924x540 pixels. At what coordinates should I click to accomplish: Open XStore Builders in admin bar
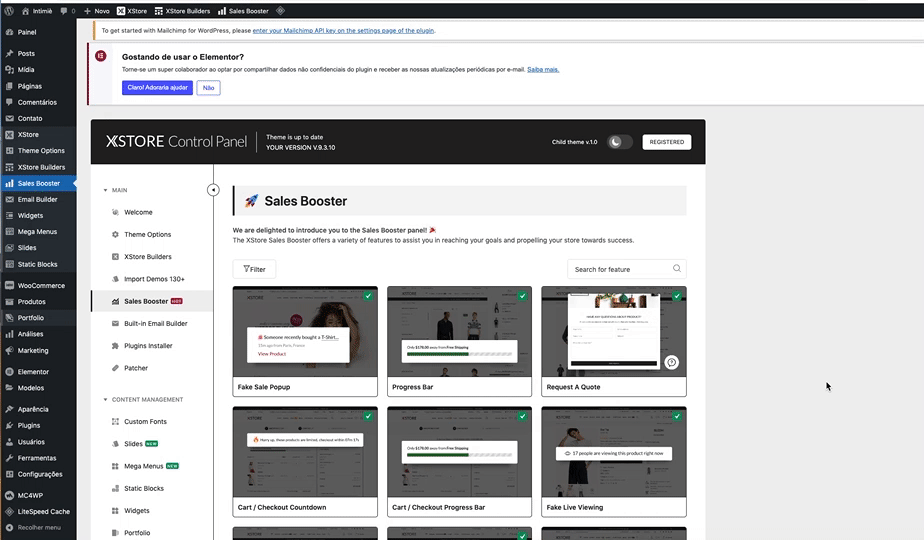pos(182,11)
